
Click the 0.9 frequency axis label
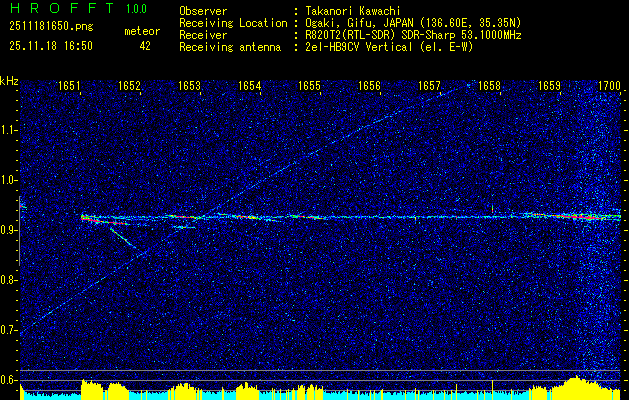pos(9,230)
